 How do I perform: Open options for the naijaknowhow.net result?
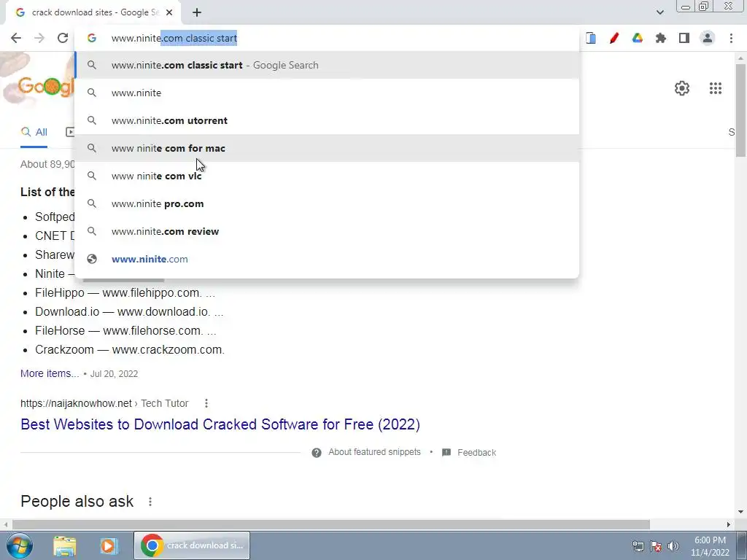206,403
